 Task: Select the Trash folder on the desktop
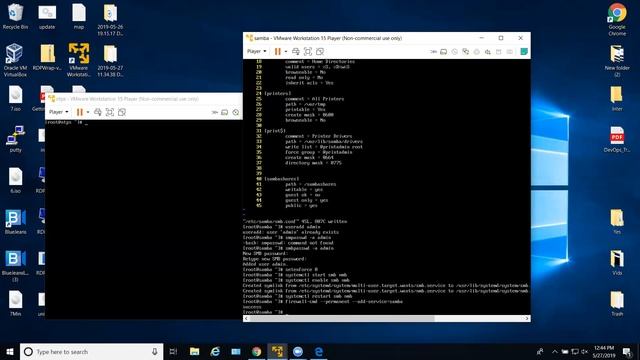pyautogui.click(x=617, y=303)
